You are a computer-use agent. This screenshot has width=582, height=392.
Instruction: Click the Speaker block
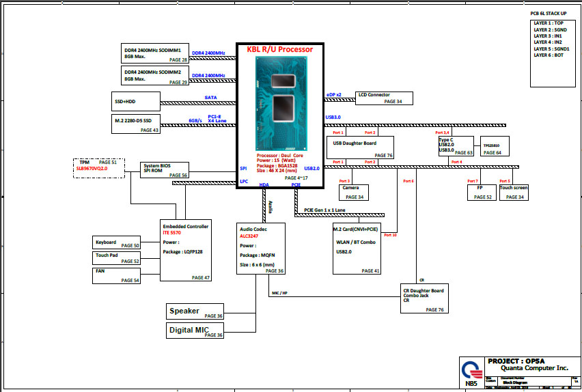pos(195,311)
